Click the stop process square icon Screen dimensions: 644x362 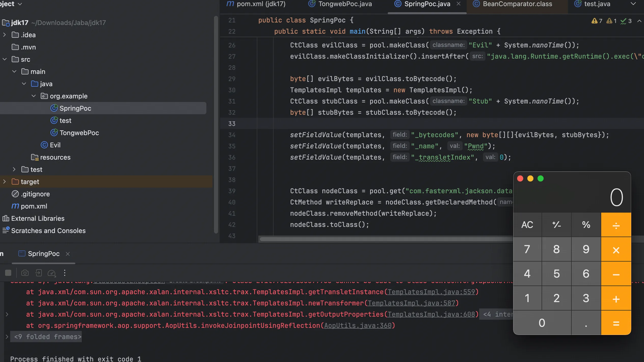pyautogui.click(x=8, y=273)
